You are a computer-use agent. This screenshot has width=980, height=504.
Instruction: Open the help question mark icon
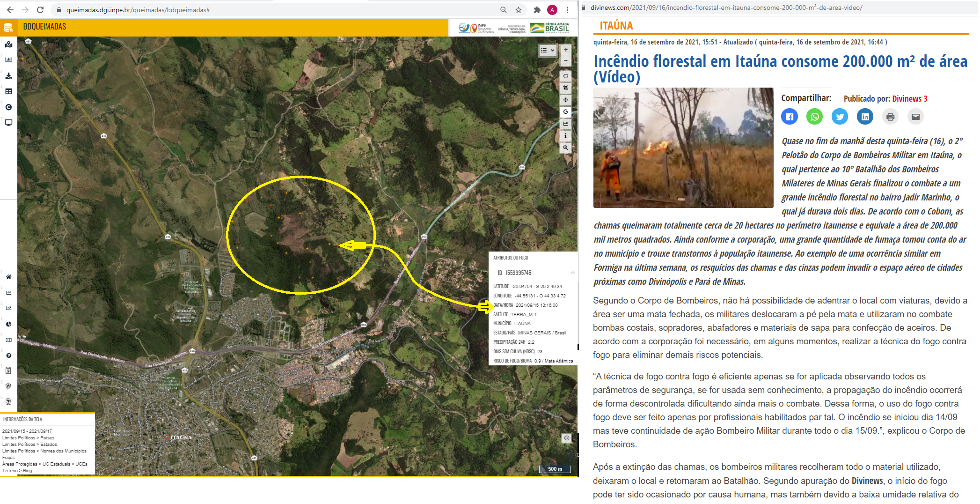(8, 356)
